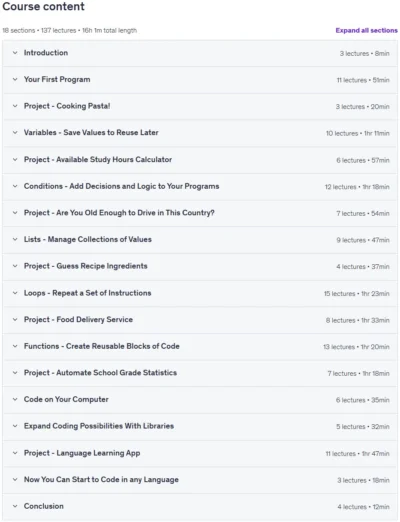The width and height of the screenshot is (400, 522).
Task: Open Project - Language Learning App section
Action: (82, 453)
